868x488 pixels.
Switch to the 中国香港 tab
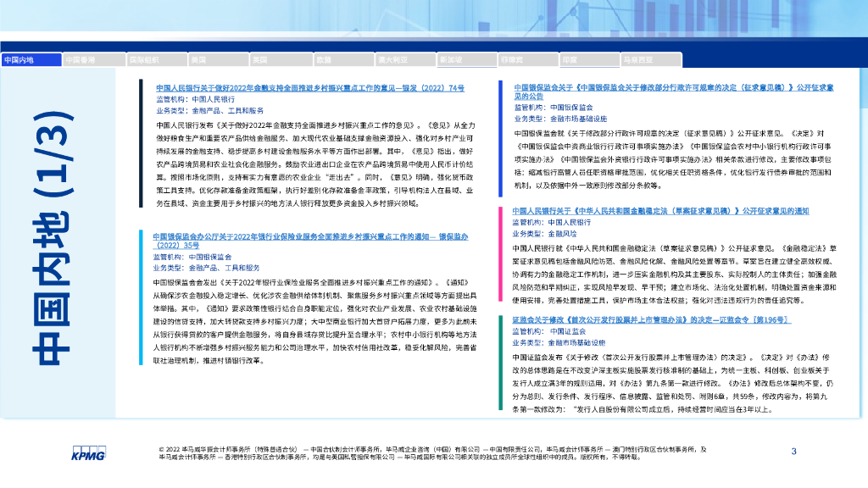93,60
